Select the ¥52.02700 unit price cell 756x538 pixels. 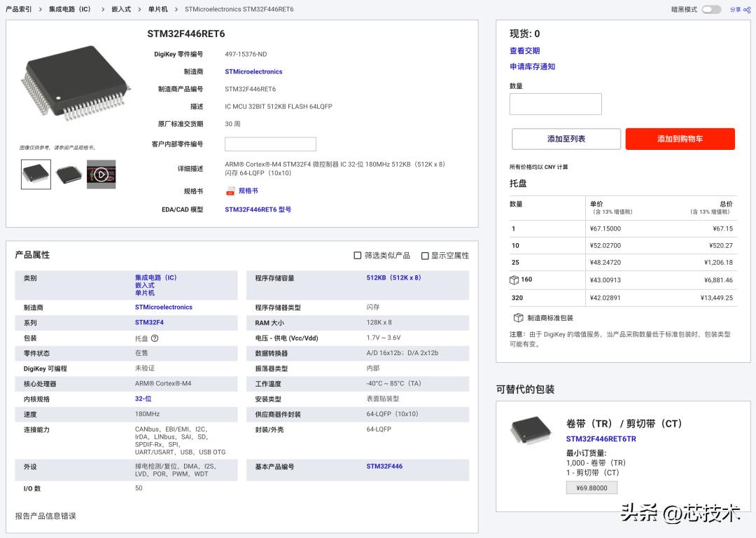pos(605,246)
